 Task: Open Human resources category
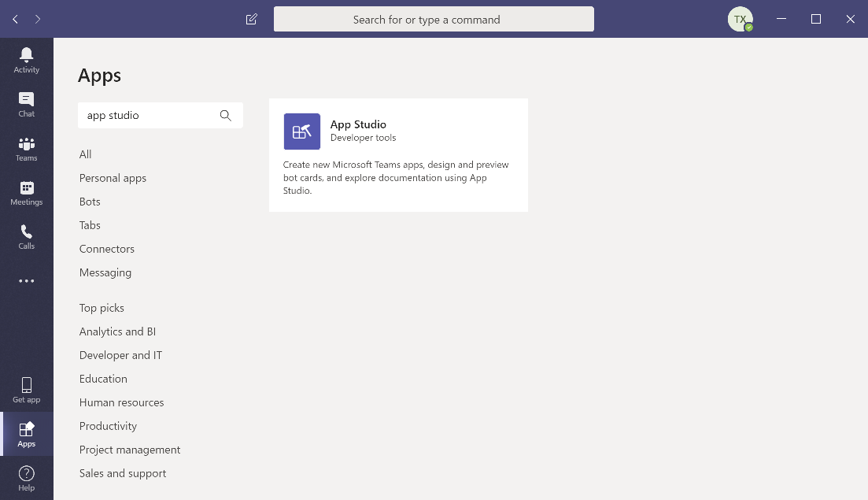[122, 402]
